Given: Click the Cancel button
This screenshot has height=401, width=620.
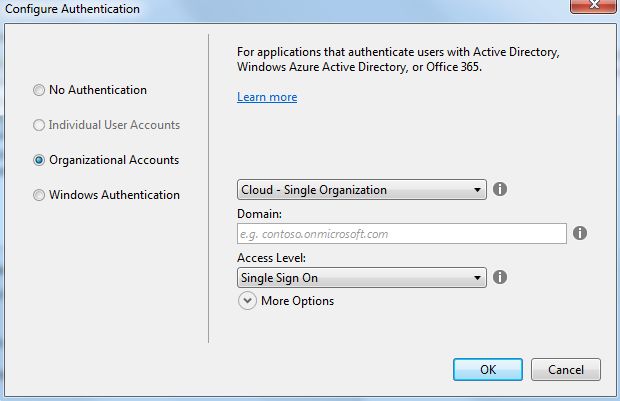Looking at the screenshot, I should (565, 369).
